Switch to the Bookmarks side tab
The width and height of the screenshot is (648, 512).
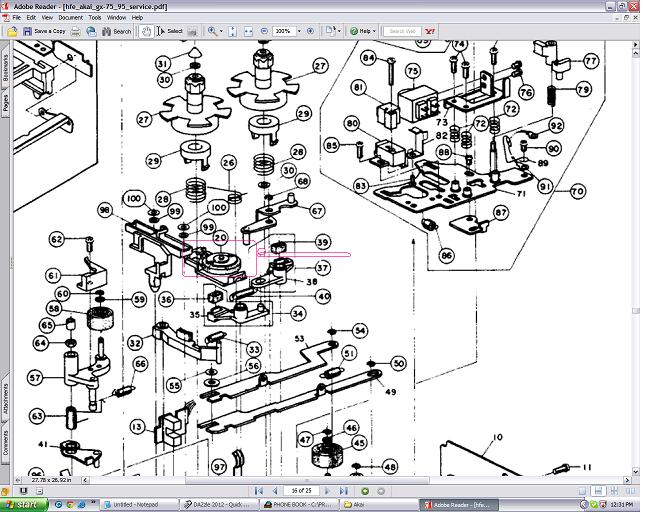[x=5, y=67]
